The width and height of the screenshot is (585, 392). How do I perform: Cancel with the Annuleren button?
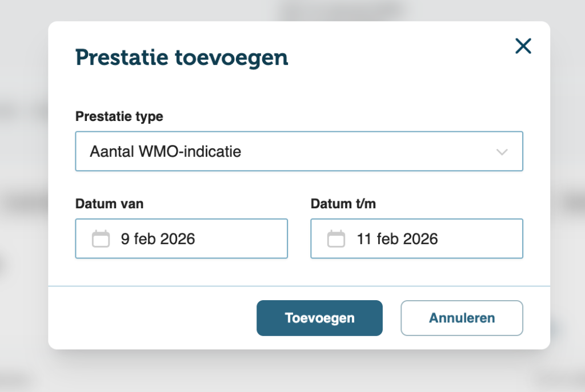pyautogui.click(x=461, y=318)
